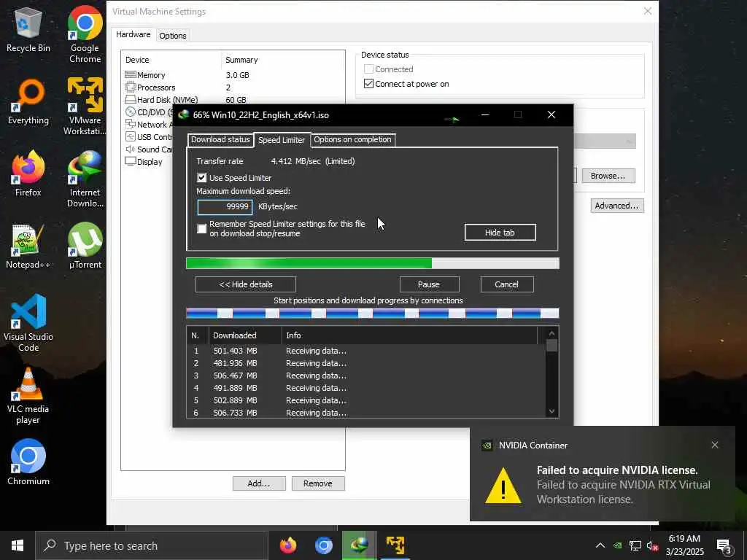
Task: Dismiss the NVIDIA Container notification
Action: pyautogui.click(x=715, y=445)
